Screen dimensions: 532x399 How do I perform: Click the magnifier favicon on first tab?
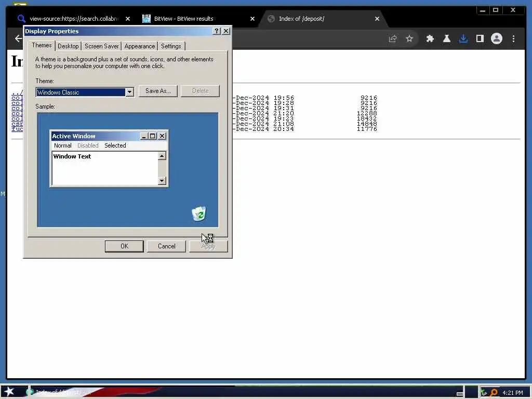point(21,19)
